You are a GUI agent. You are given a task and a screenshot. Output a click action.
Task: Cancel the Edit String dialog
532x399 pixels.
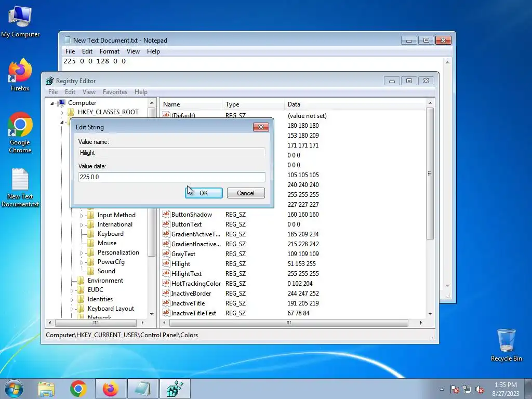point(246,193)
